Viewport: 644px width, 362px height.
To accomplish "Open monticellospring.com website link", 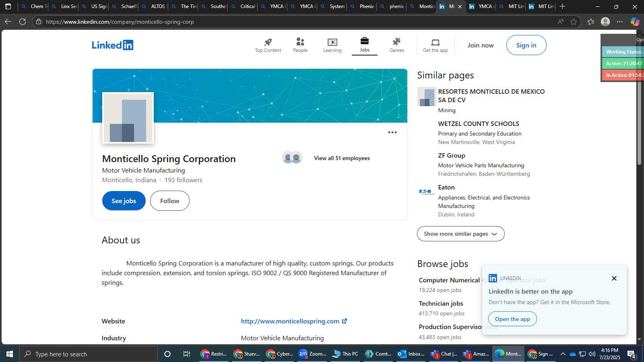I will coord(294,321).
